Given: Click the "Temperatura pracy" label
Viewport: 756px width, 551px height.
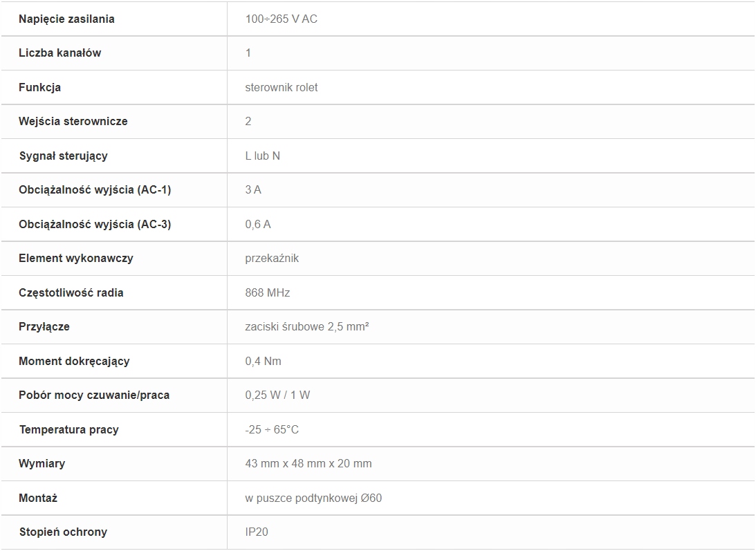Looking at the screenshot, I should coord(68,429).
